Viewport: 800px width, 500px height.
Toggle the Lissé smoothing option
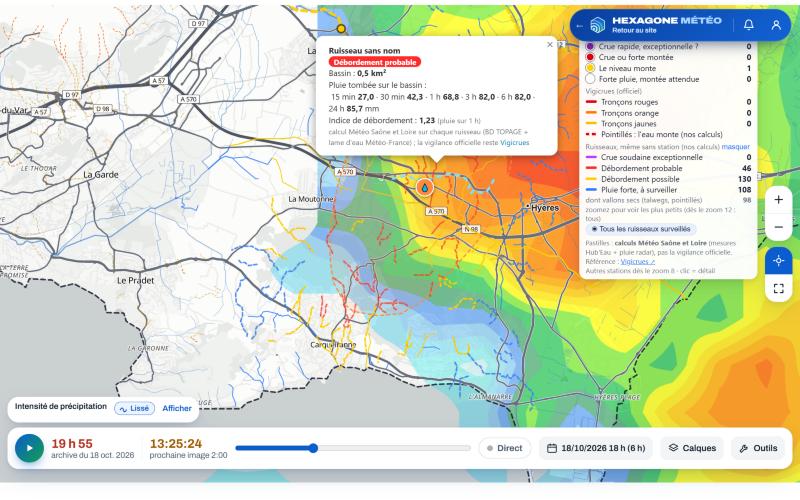coord(135,408)
